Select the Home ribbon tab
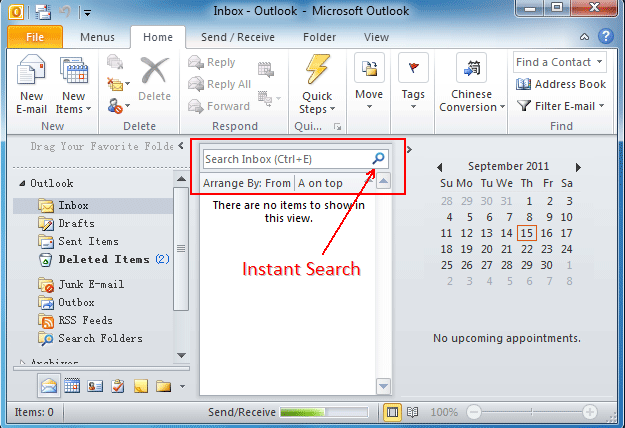 click(158, 37)
